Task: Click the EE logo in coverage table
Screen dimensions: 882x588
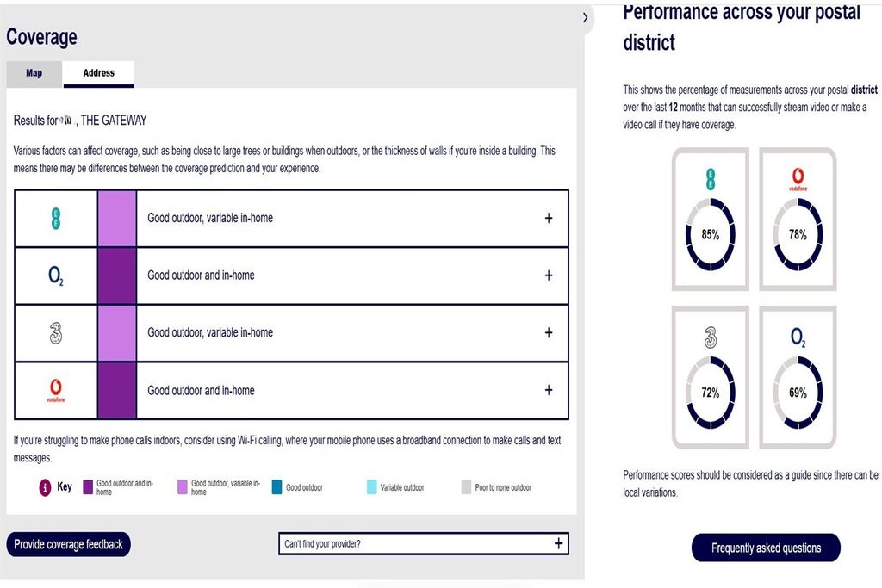Action: click(56, 218)
